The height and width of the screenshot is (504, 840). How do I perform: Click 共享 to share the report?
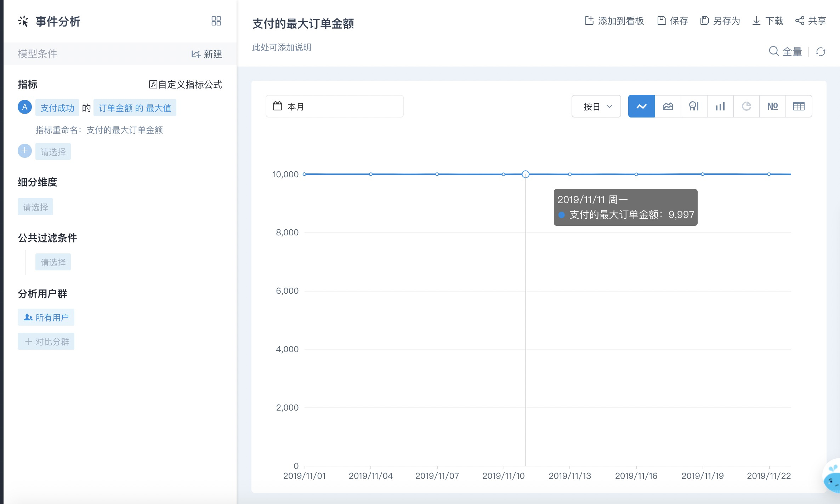pyautogui.click(x=811, y=21)
